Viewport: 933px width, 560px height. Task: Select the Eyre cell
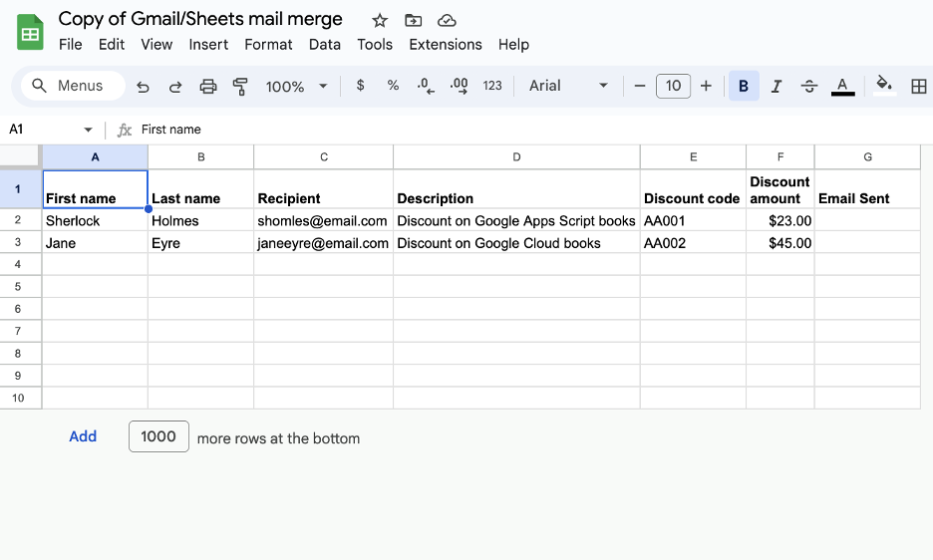[x=200, y=243]
